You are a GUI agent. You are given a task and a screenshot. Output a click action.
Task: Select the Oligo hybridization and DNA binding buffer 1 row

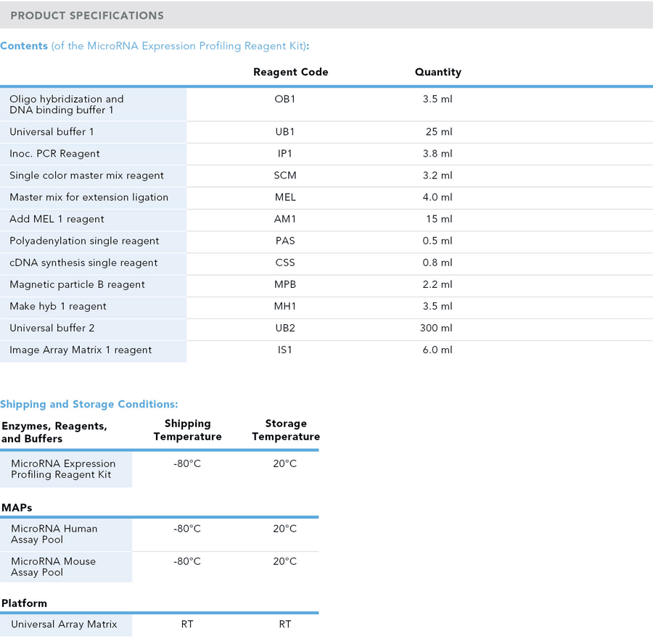coord(326,104)
